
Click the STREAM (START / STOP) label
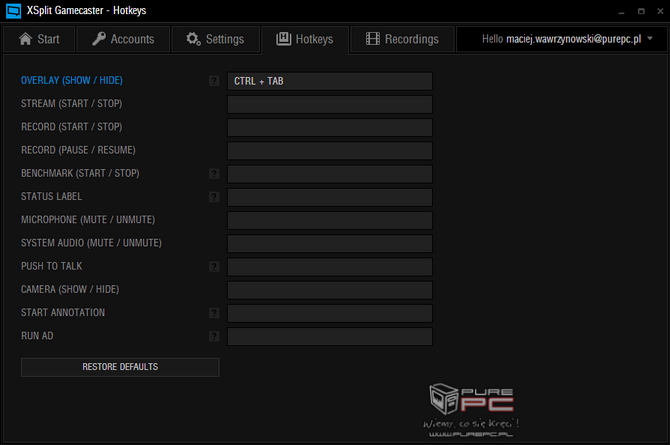point(71,103)
